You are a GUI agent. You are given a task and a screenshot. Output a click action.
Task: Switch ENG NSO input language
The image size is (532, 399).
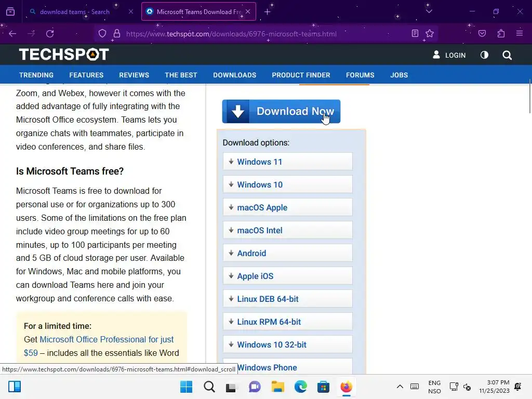pyautogui.click(x=434, y=387)
